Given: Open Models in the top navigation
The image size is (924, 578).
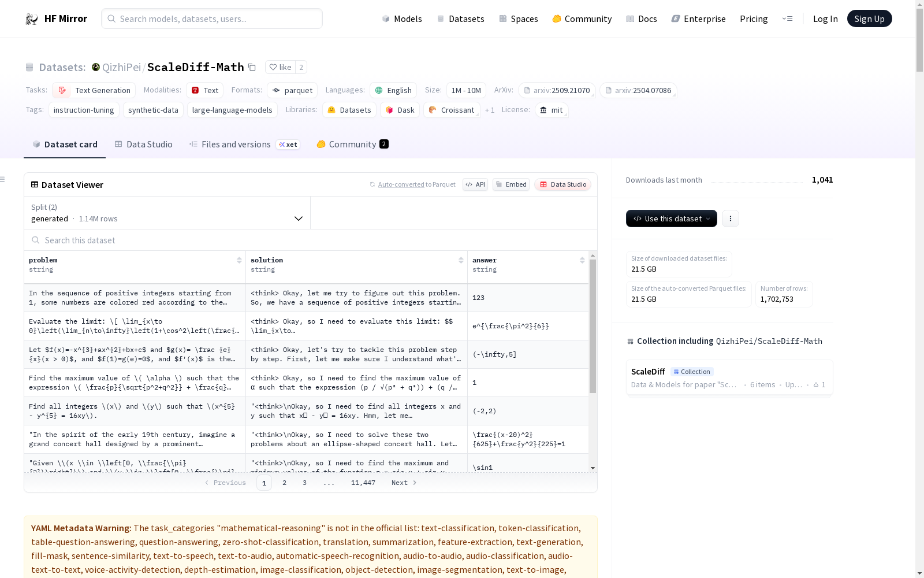Looking at the screenshot, I should coord(402,18).
